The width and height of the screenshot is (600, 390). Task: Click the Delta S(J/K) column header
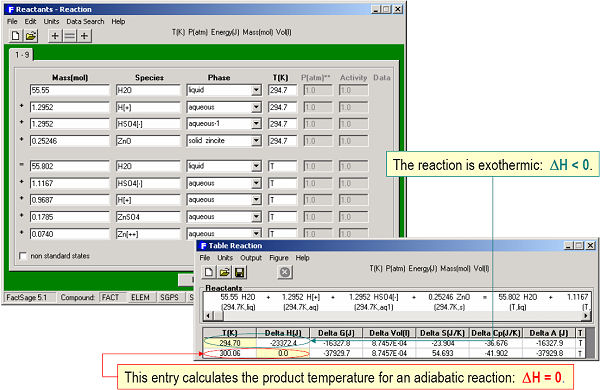(x=442, y=333)
